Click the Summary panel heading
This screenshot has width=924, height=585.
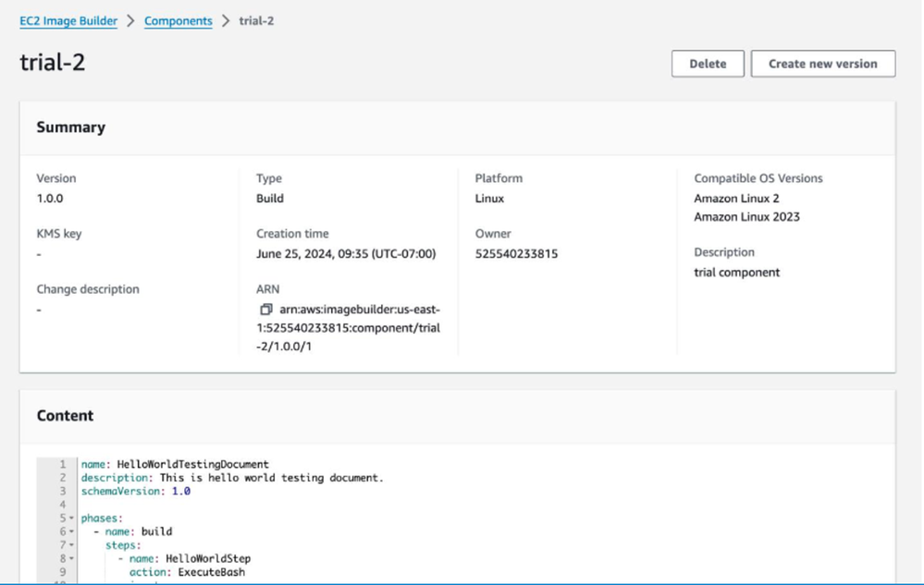70,128
